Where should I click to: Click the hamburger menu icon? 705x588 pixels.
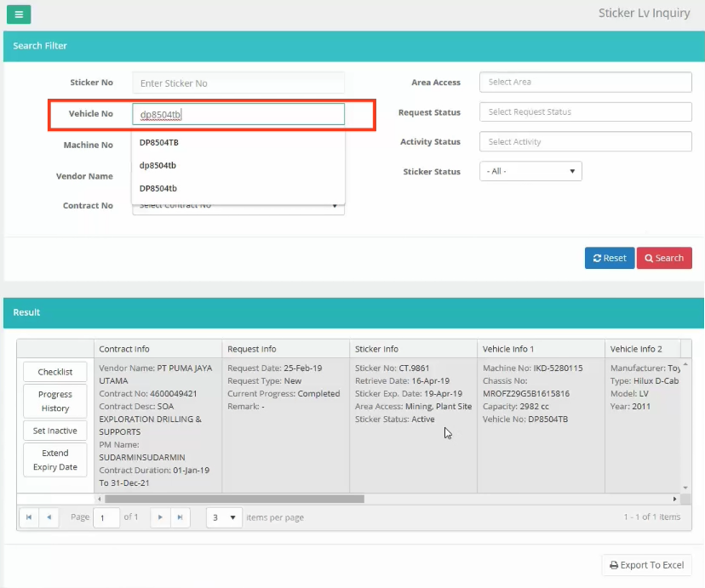[19, 14]
